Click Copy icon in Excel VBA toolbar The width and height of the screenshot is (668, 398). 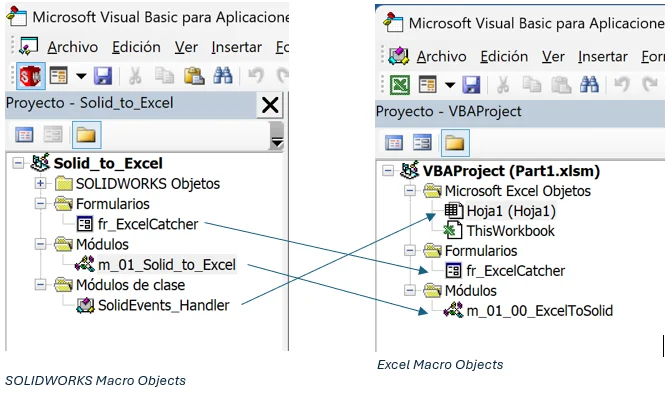(532, 84)
